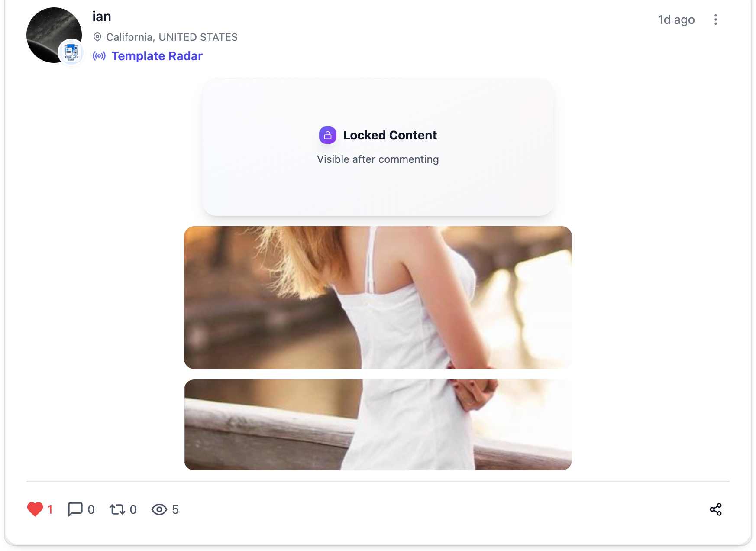This screenshot has height=551, width=756.
Task: Click Visible after commenting text
Action: [378, 159]
